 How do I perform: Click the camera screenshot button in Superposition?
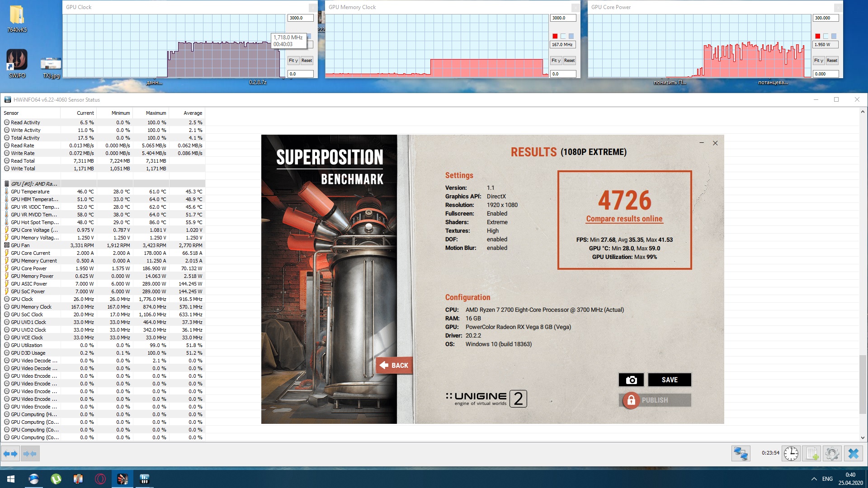coord(631,380)
